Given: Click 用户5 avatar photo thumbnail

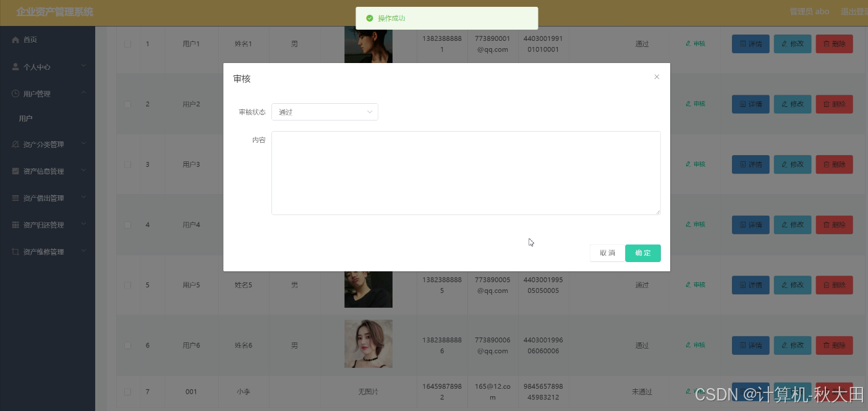Looking at the screenshot, I should [368, 289].
